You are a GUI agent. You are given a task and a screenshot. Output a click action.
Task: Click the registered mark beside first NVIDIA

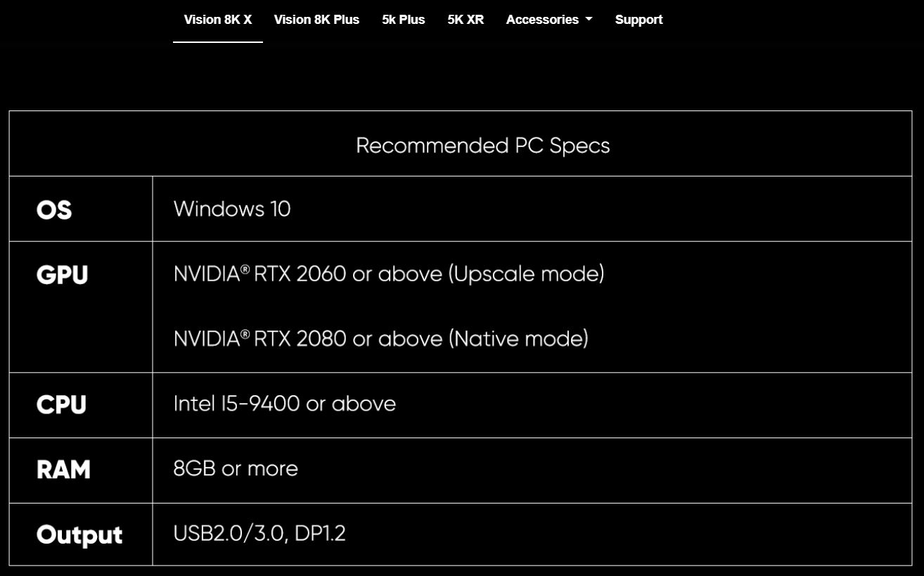tap(245, 269)
